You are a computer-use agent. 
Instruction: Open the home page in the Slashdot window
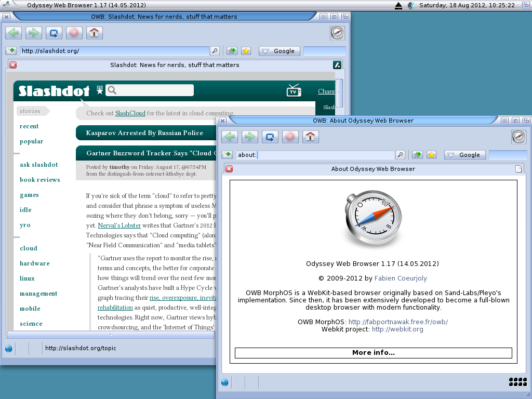(95, 33)
